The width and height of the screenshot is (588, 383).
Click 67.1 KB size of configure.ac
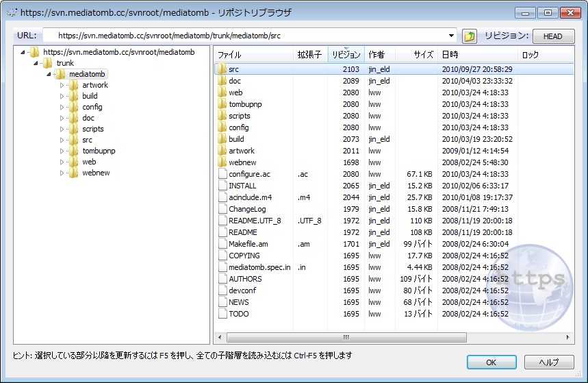click(x=419, y=174)
